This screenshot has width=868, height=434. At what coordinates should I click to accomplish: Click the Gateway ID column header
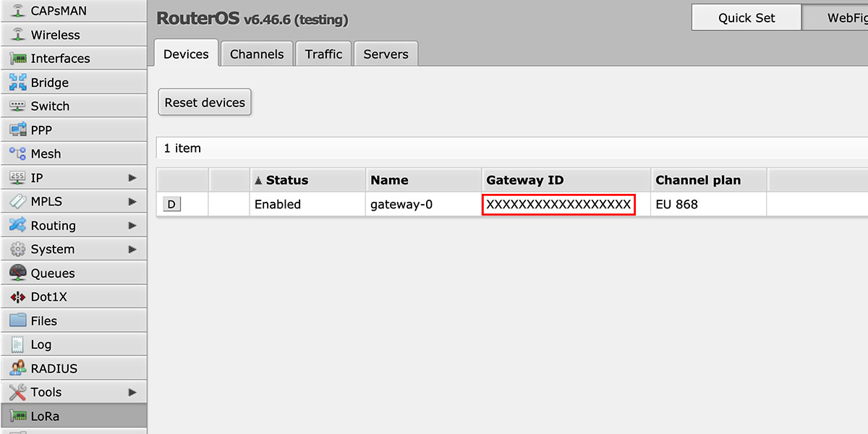point(566,181)
